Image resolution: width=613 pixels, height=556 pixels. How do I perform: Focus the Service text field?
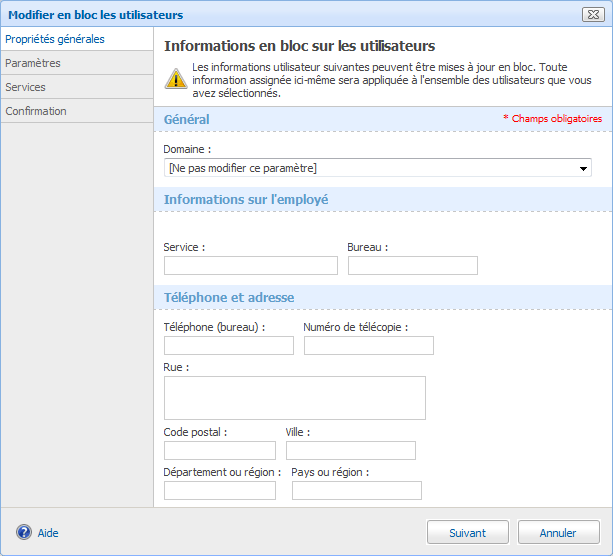[x=250, y=265]
